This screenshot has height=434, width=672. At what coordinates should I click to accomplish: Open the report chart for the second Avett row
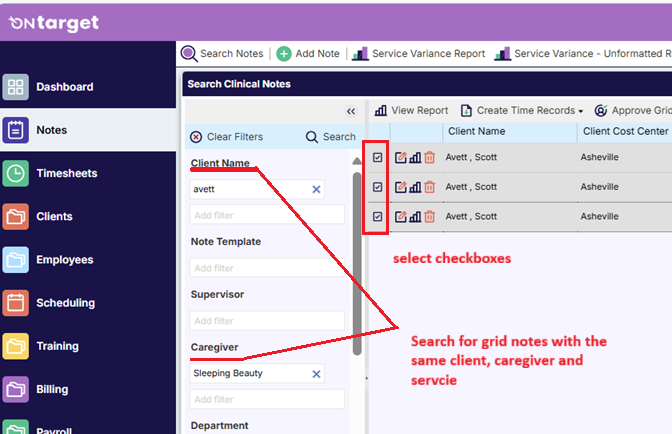(415, 187)
